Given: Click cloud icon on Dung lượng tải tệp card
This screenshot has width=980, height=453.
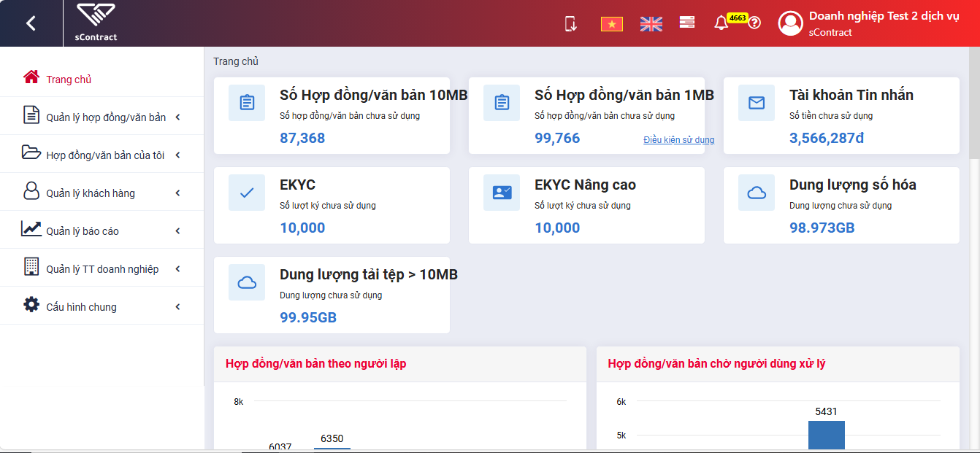Looking at the screenshot, I should [x=247, y=282].
